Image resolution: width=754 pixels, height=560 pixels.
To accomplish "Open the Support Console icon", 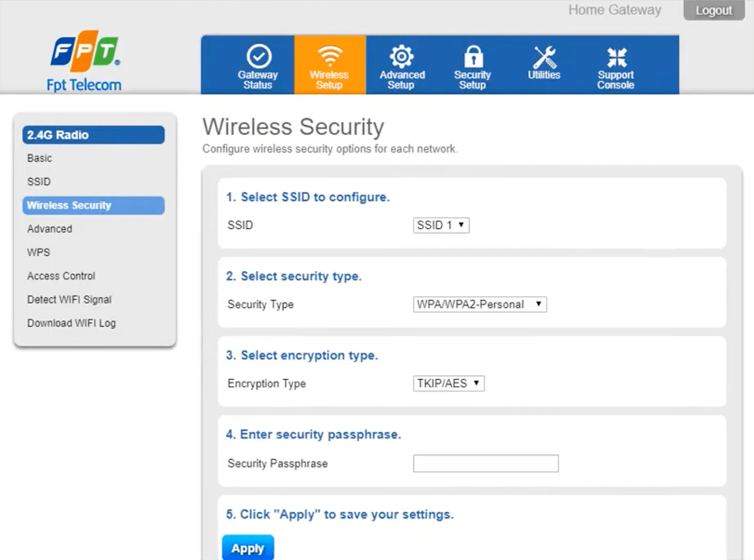I will [616, 57].
